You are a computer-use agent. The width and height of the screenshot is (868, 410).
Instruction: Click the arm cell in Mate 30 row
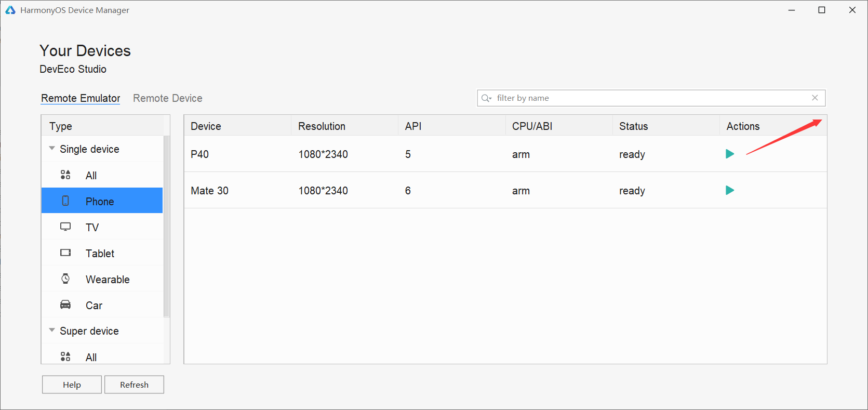pos(521,191)
